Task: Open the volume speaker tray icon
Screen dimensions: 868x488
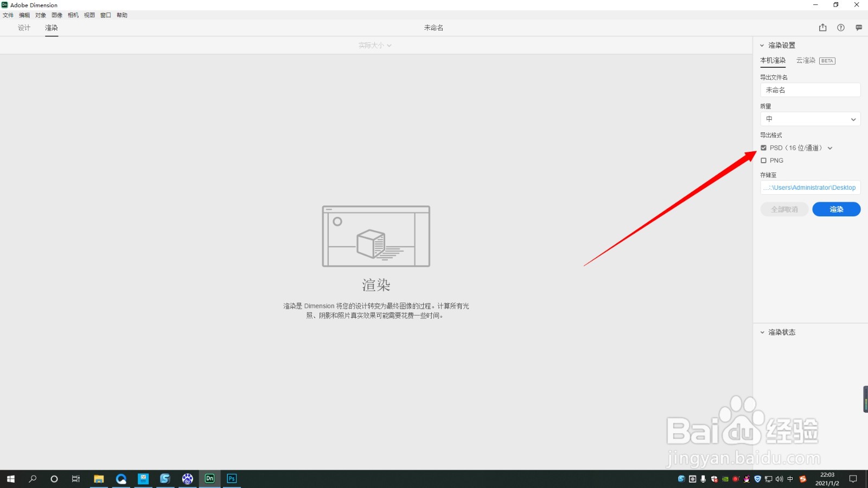Action: 779,479
